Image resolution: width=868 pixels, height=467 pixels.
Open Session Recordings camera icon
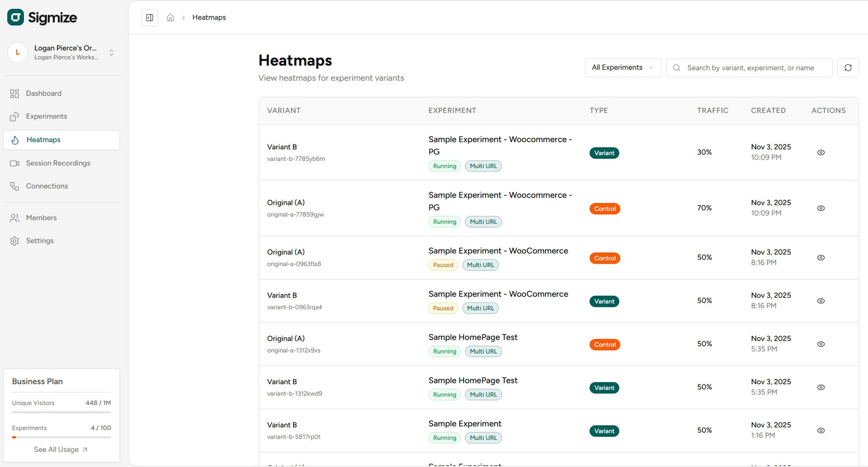point(14,163)
